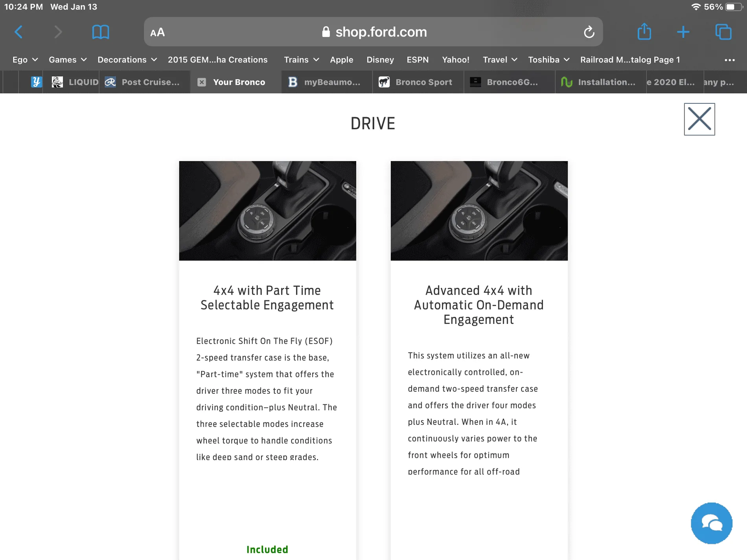The width and height of the screenshot is (747, 560).
Task: Open the share sheet icon
Action: click(x=644, y=31)
